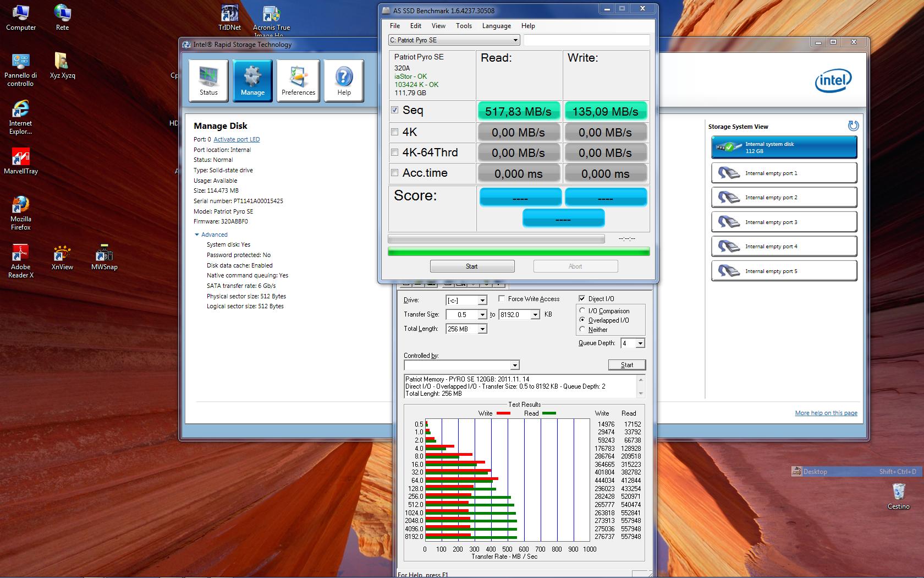
Task: Launch the Mozilla Firefox desktop shortcut
Action: click(20, 214)
